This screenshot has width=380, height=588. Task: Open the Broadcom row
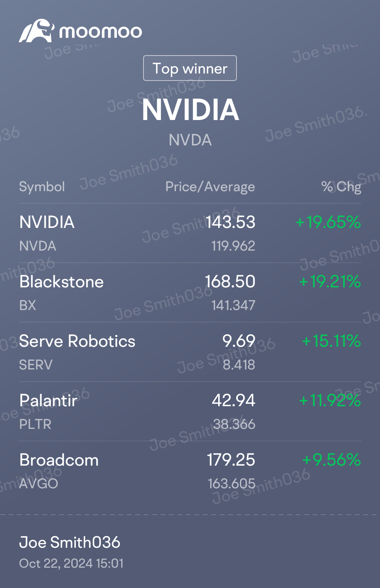[190, 471]
